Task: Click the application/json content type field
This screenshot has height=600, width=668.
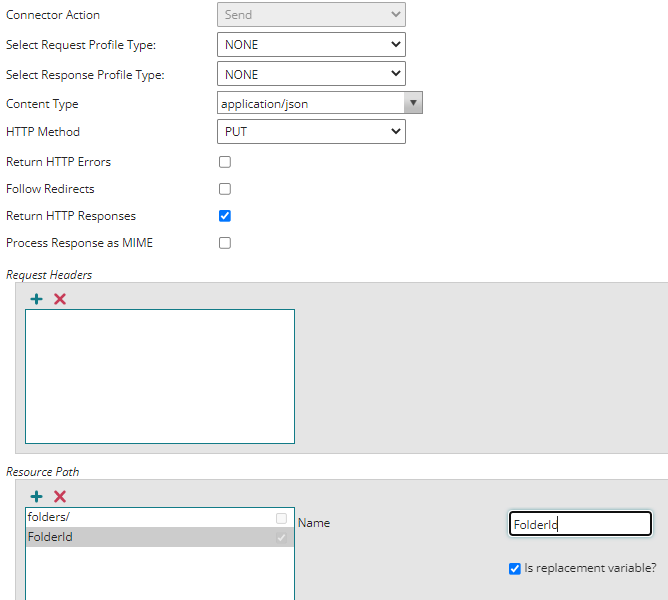Action: coord(309,103)
